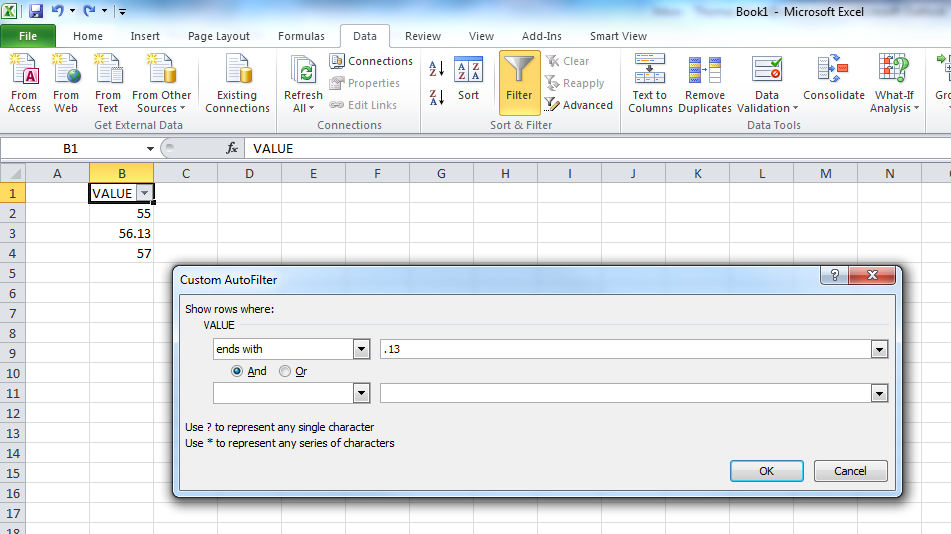Open workbook Connections
Screen dimensions: 951x534
coord(371,61)
